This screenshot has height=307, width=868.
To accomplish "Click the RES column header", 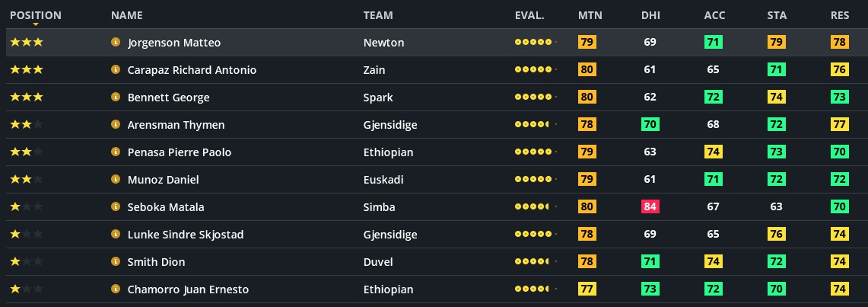I will [840, 15].
